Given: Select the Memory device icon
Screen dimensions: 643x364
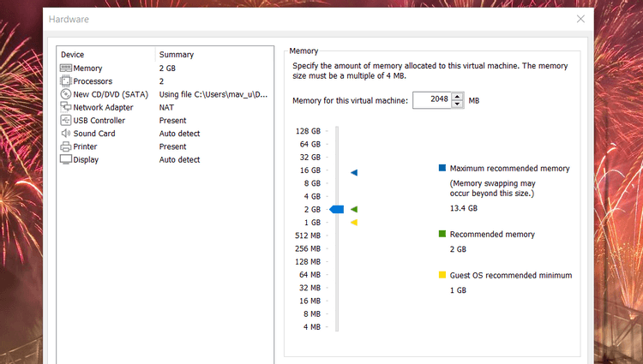Looking at the screenshot, I should (66, 68).
